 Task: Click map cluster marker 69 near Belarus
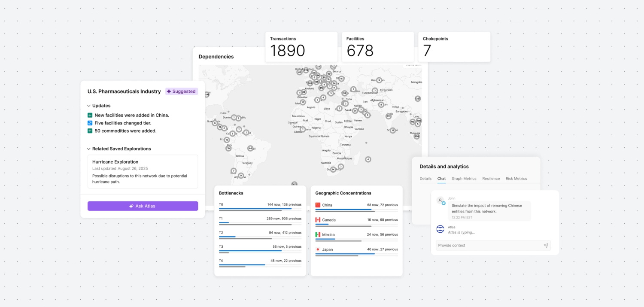coord(329,73)
